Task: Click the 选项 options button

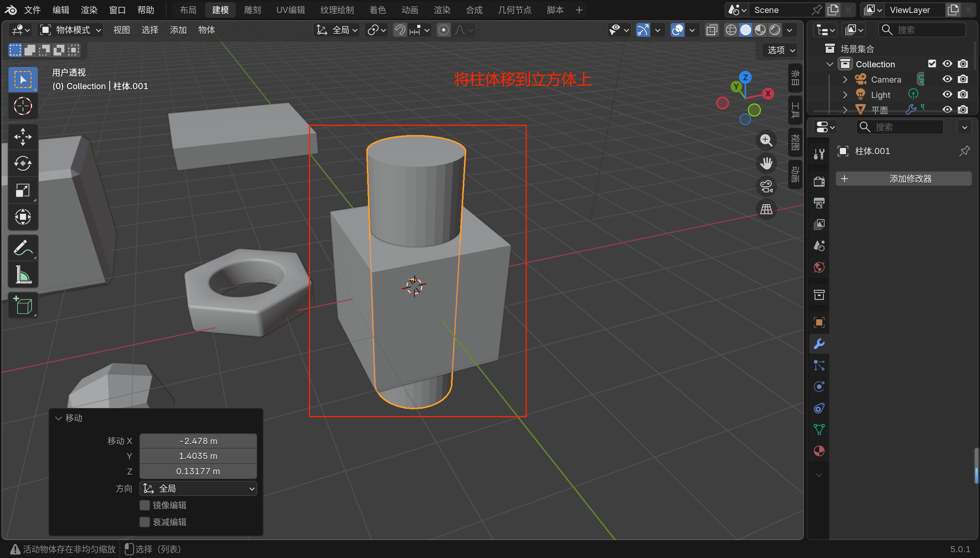Action: click(780, 50)
